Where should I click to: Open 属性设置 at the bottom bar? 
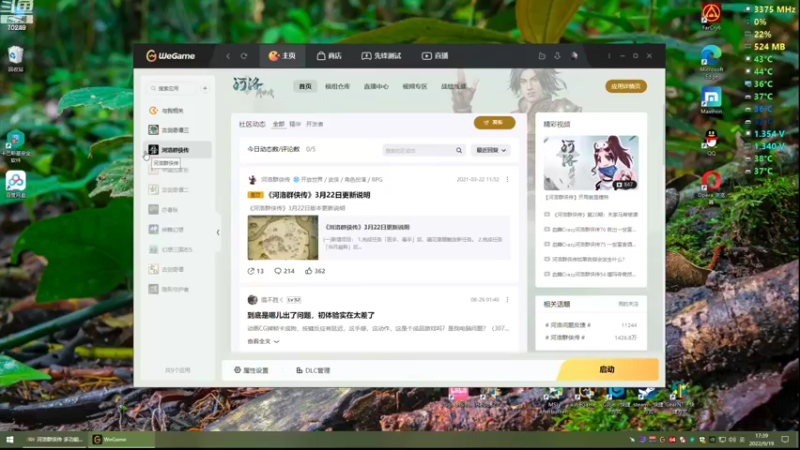coord(251,370)
